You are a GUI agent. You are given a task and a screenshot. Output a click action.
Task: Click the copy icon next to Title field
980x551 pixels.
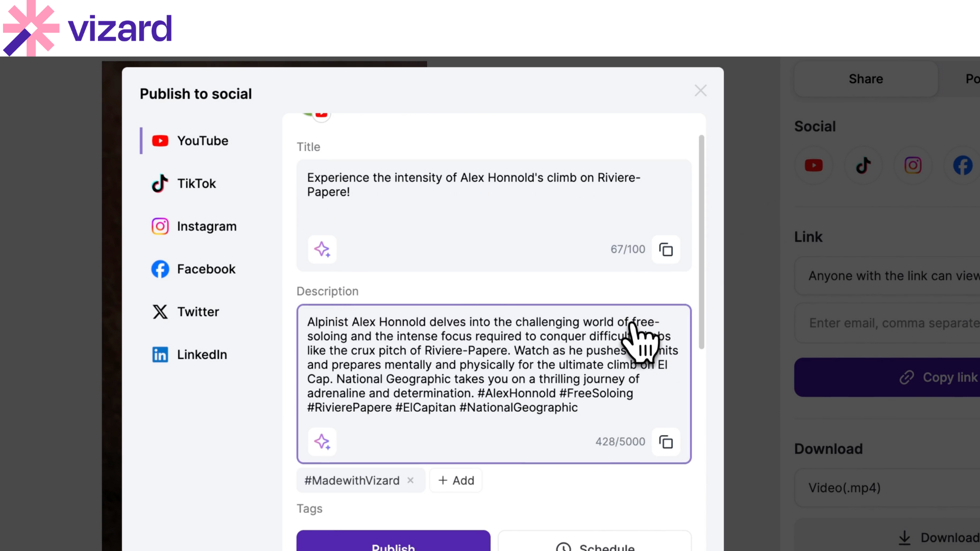pyautogui.click(x=666, y=249)
